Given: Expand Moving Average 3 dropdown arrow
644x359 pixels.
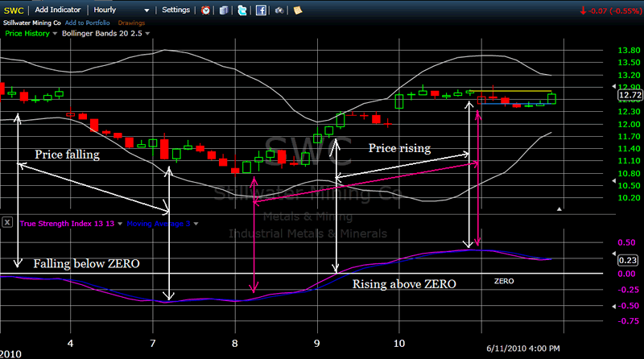Looking at the screenshot, I should click(x=196, y=224).
